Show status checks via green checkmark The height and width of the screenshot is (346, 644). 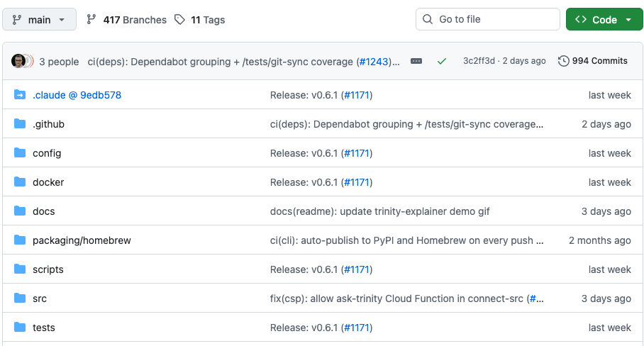pos(442,61)
